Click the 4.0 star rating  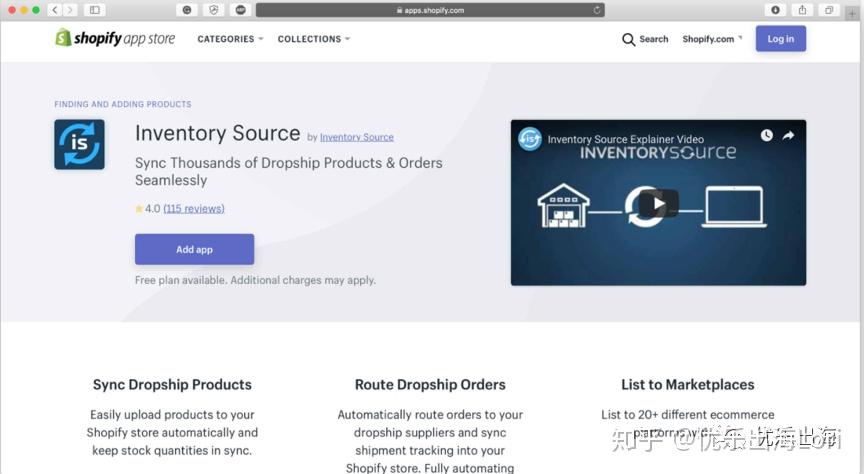148,209
